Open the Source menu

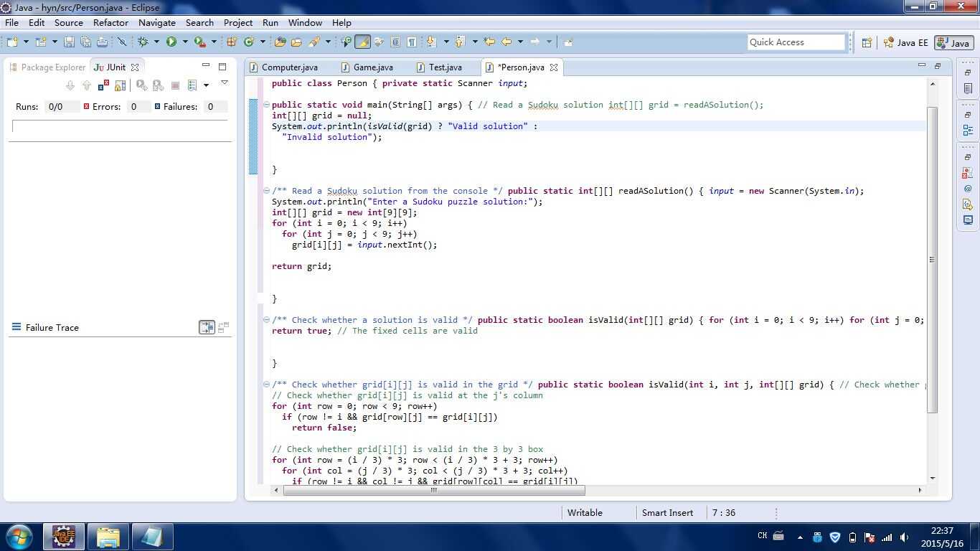69,23
